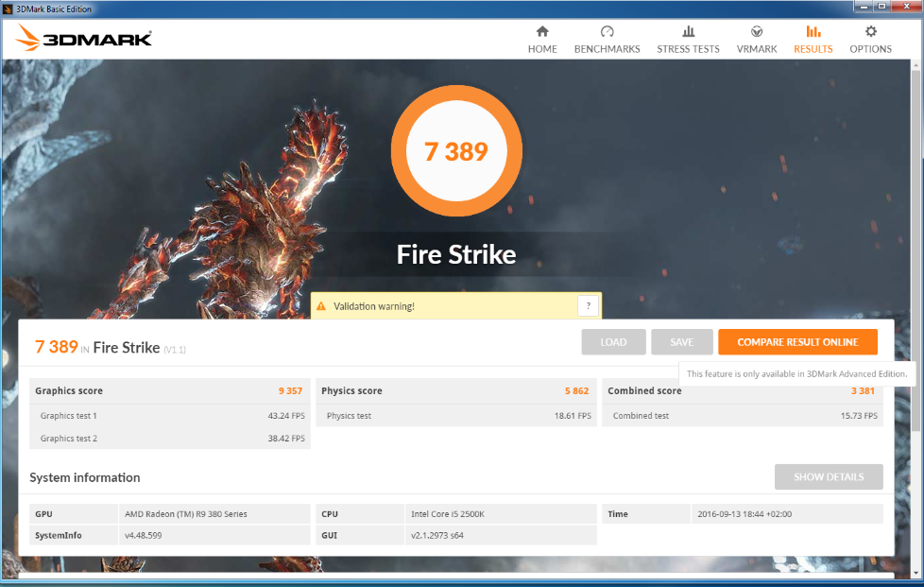Click Graphics test 1 row label
The height and width of the screenshot is (587, 924).
point(68,416)
